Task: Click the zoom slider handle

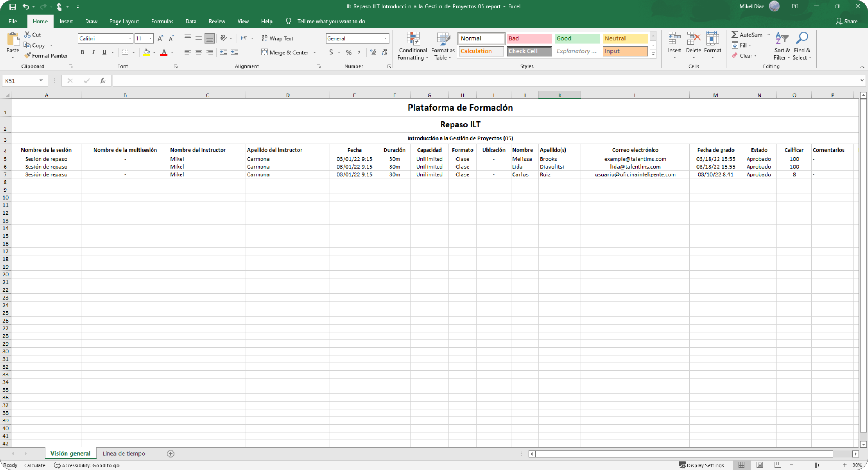Action: (x=816, y=465)
